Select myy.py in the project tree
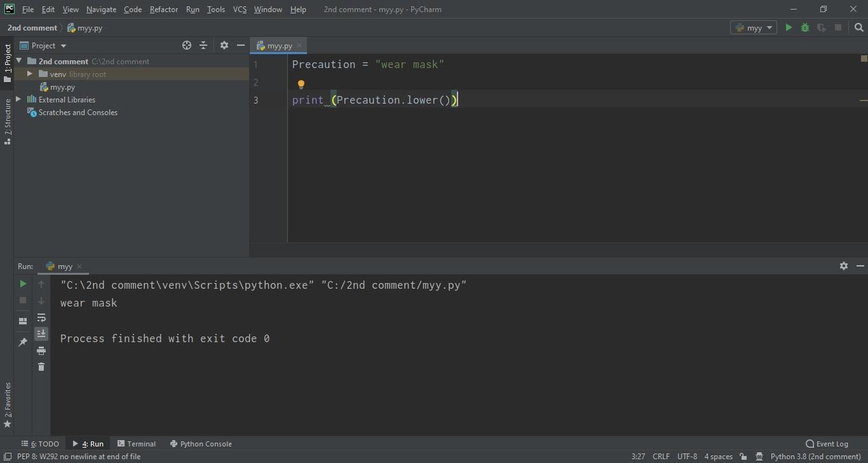 coord(63,87)
